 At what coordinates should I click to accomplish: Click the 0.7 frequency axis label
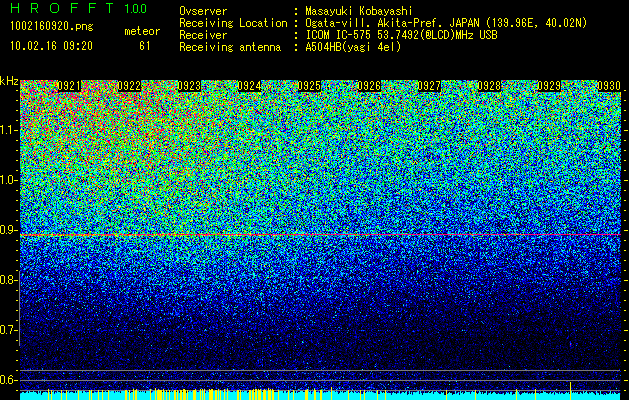click(8, 331)
